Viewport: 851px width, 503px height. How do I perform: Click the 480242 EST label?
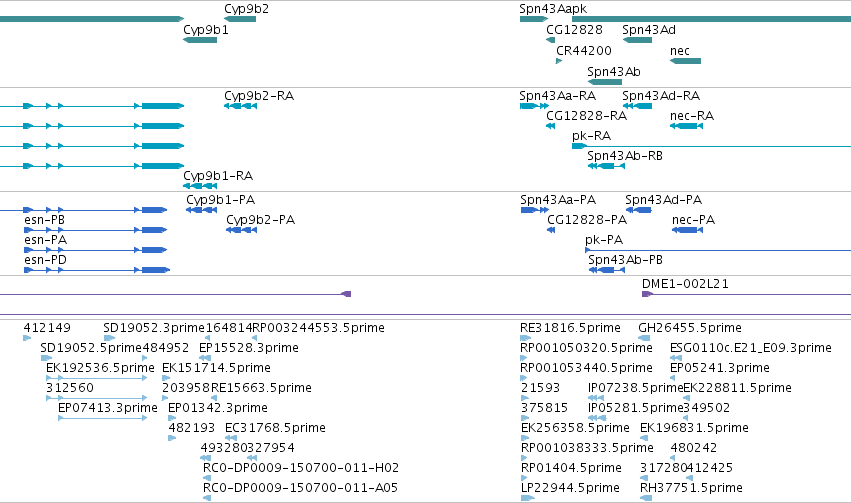tap(694, 448)
